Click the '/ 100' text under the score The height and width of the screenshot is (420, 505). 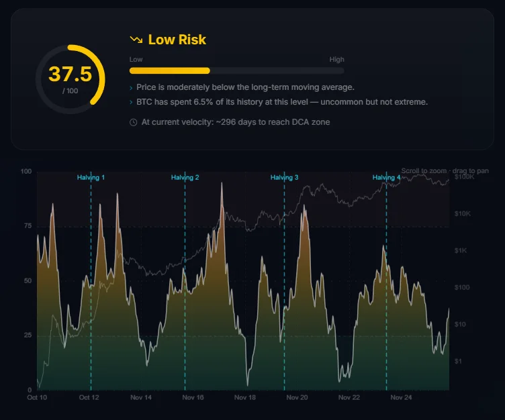[x=71, y=91]
